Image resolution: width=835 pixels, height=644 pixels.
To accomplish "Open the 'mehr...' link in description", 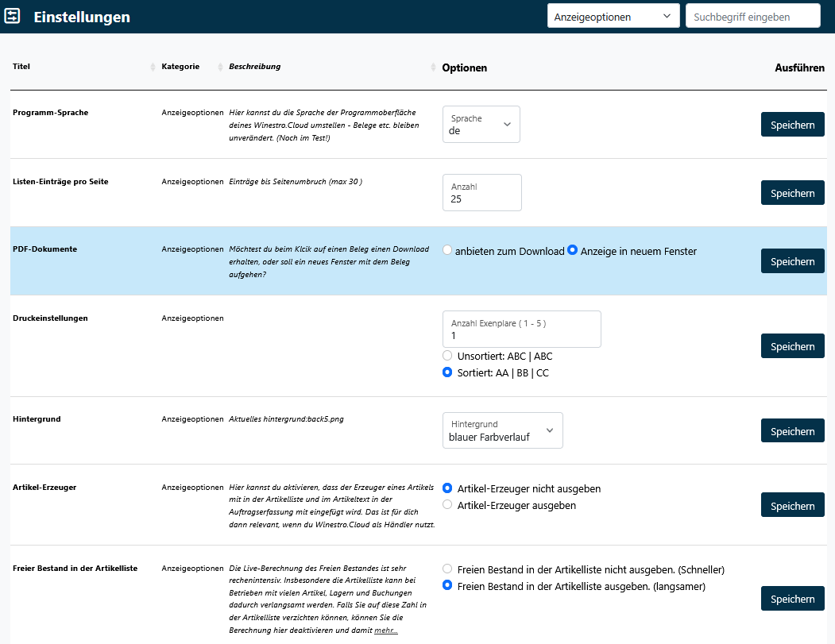I will (x=385, y=631).
